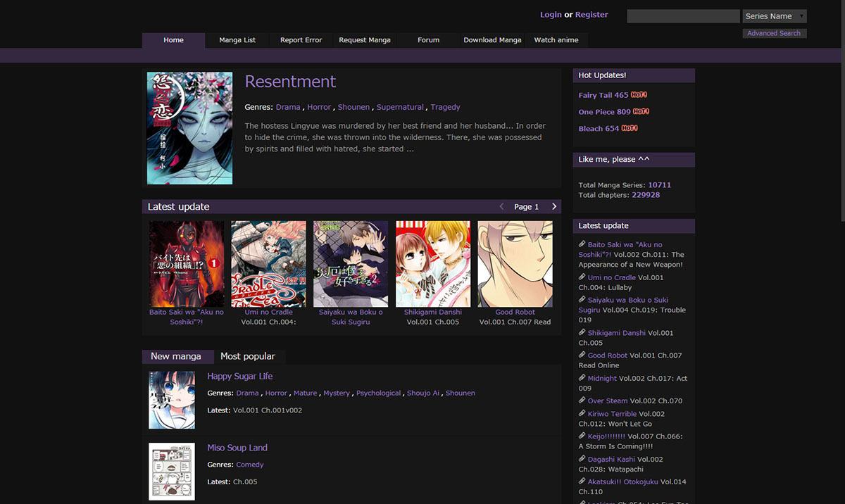This screenshot has height=504, width=845.
Task: Open the Happy Sugar Life title link
Action: pyautogui.click(x=240, y=377)
